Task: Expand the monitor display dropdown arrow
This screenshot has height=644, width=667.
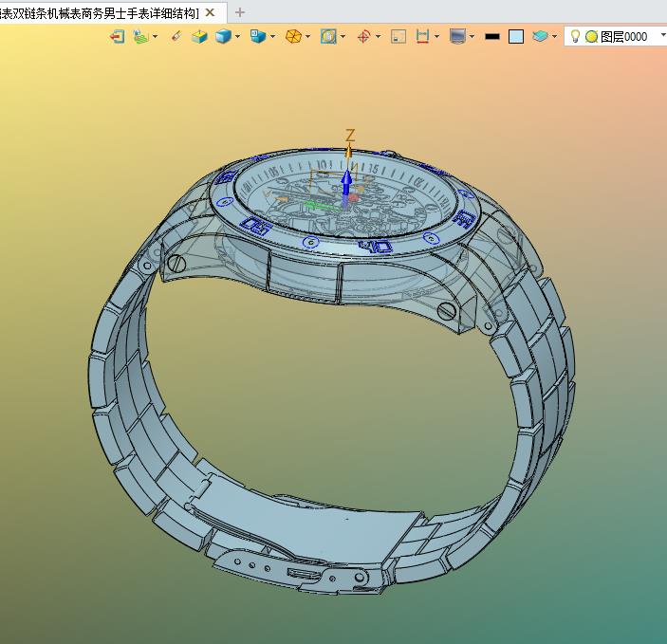Action: (x=472, y=37)
